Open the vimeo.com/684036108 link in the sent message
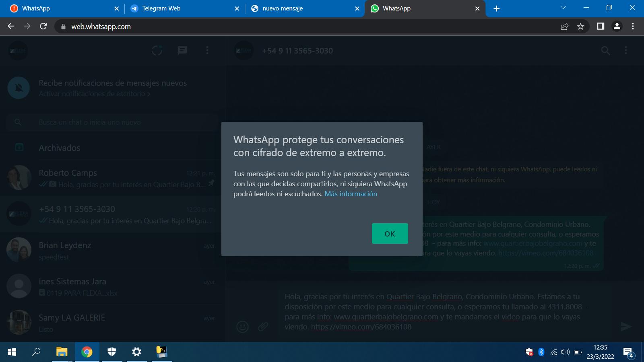 546,253
